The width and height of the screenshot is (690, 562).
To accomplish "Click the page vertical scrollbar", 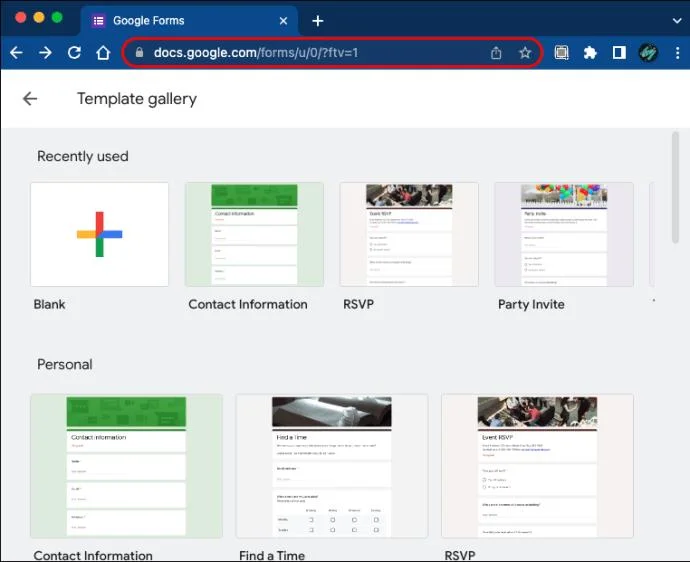I will pyautogui.click(x=675, y=187).
